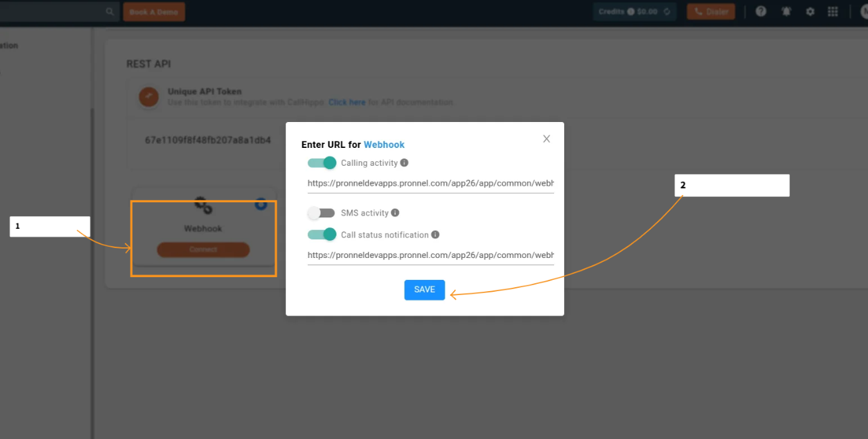Open the settings gear icon
The image size is (868, 439).
coord(810,11)
